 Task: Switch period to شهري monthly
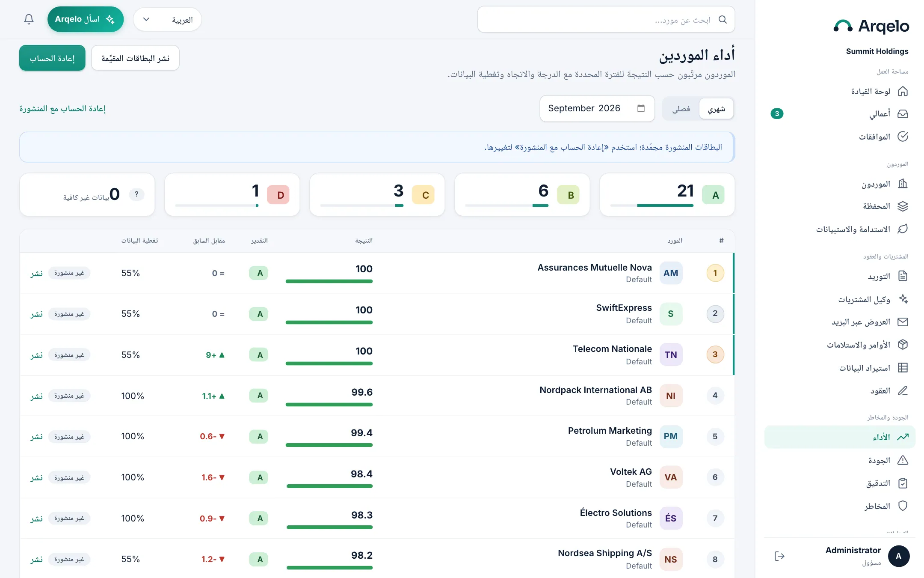716,109
